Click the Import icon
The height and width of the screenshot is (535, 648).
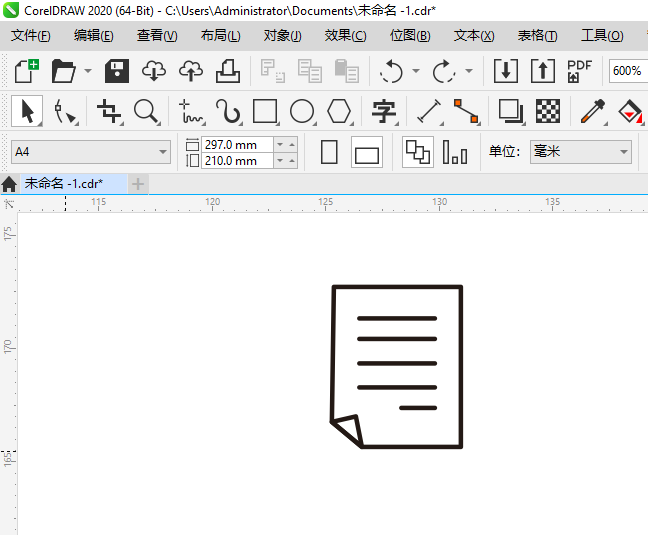(506, 71)
